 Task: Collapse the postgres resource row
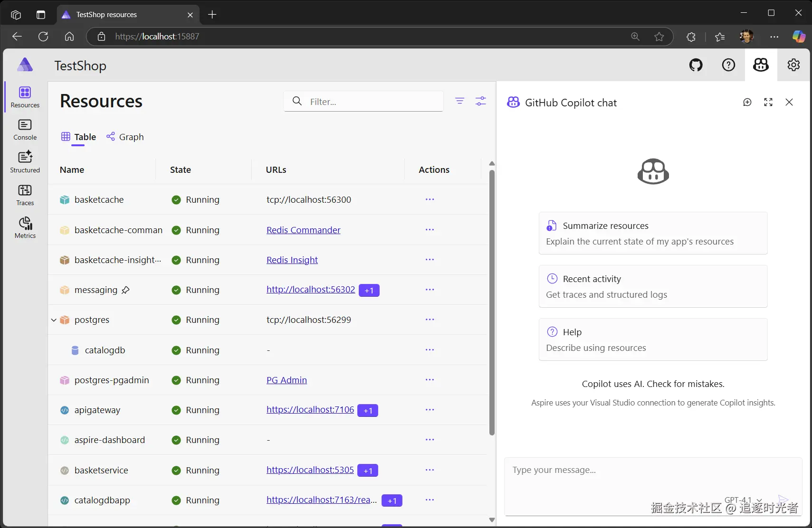click(x=54, y=320)
